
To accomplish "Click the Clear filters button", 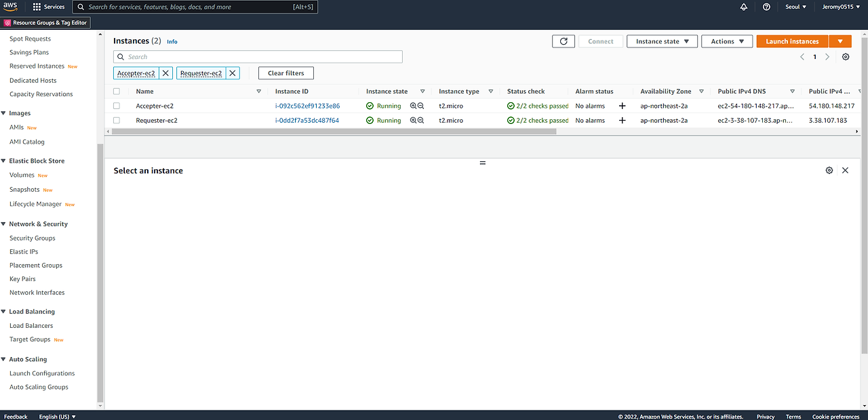I will pos(286,73).
